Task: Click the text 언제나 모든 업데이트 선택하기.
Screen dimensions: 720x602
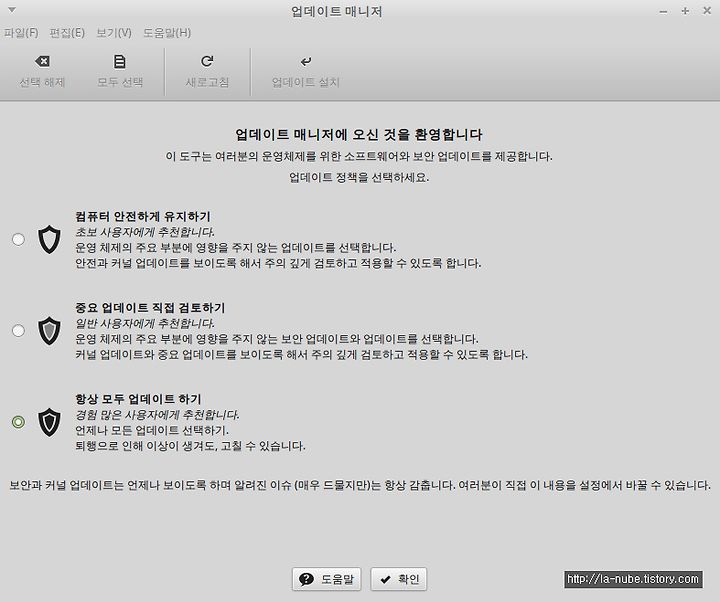Action: point(152,430)
